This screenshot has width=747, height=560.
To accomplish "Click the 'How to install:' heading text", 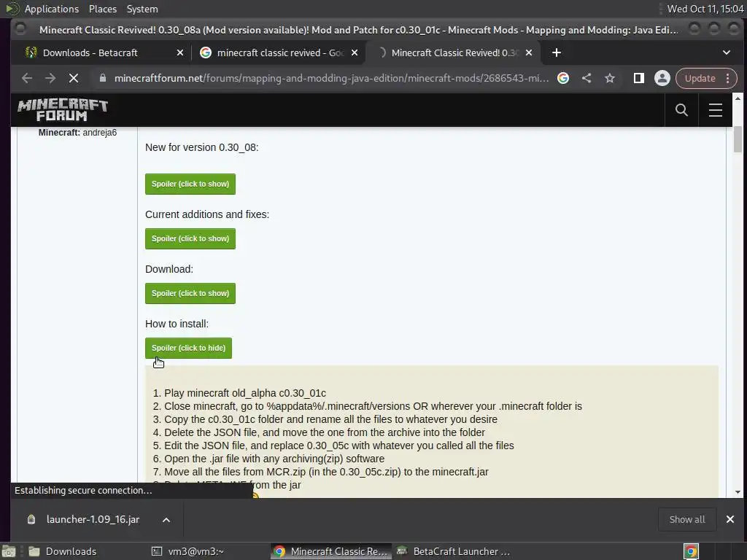I will coord(177,324).
